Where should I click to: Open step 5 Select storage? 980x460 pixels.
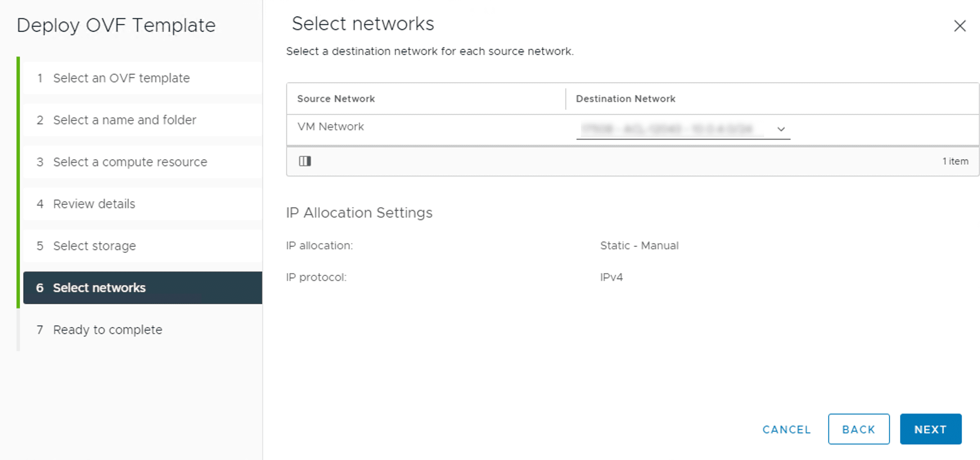[x=94, y=246]
